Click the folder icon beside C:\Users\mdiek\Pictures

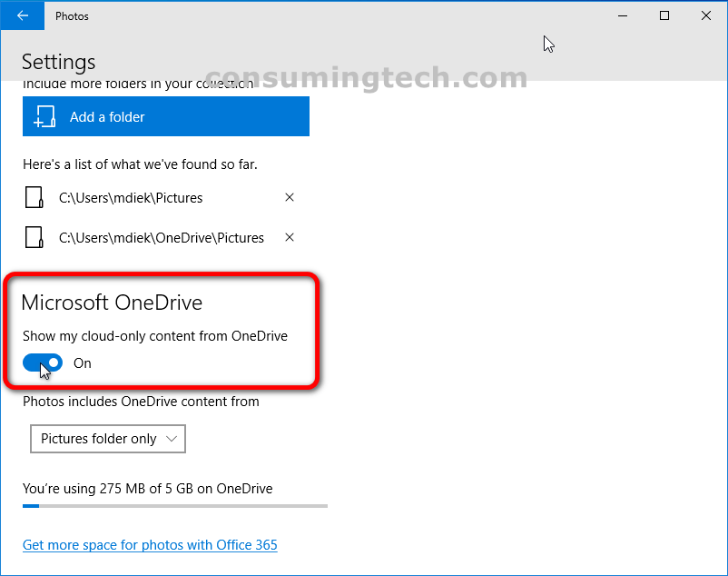click(x=34, y=197)
